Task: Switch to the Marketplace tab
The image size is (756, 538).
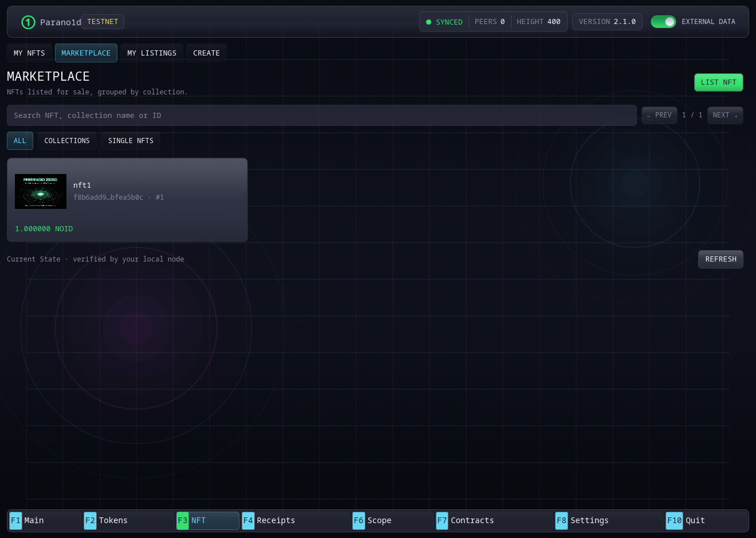Action: [x=86, y=53]
